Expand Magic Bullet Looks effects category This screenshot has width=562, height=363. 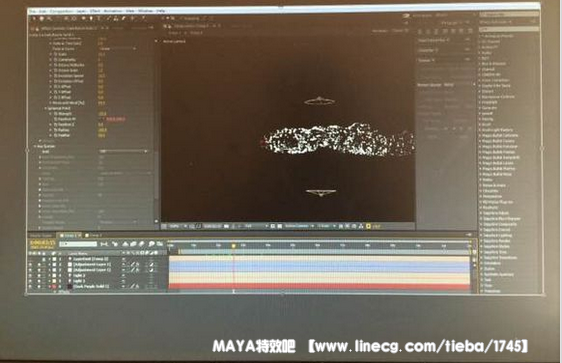tap(481, 163)
